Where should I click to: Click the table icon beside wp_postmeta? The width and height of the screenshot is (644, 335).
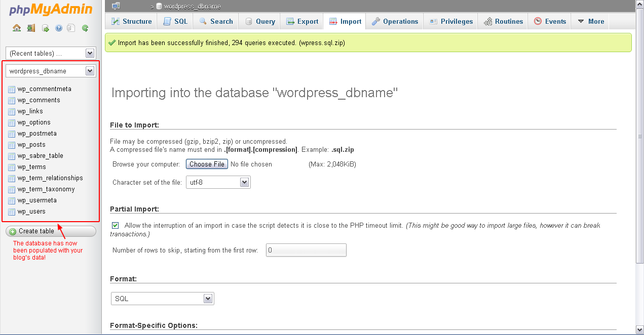12,134
